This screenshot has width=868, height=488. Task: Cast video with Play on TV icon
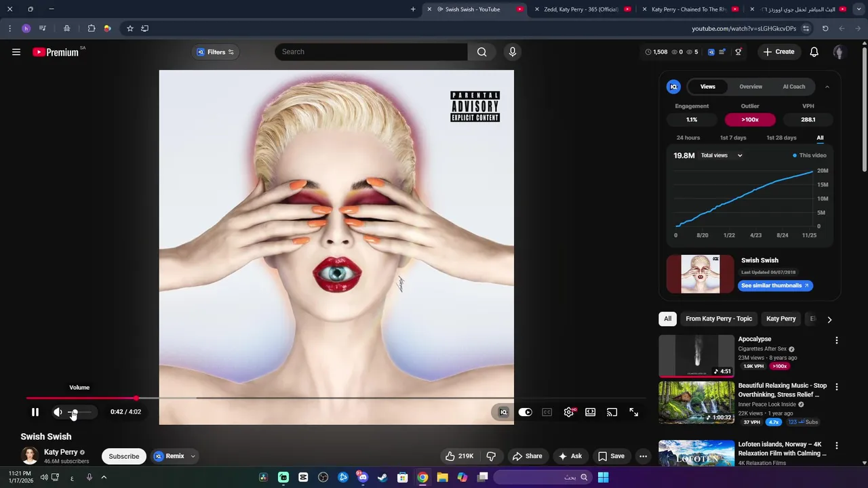pos(612,412)
